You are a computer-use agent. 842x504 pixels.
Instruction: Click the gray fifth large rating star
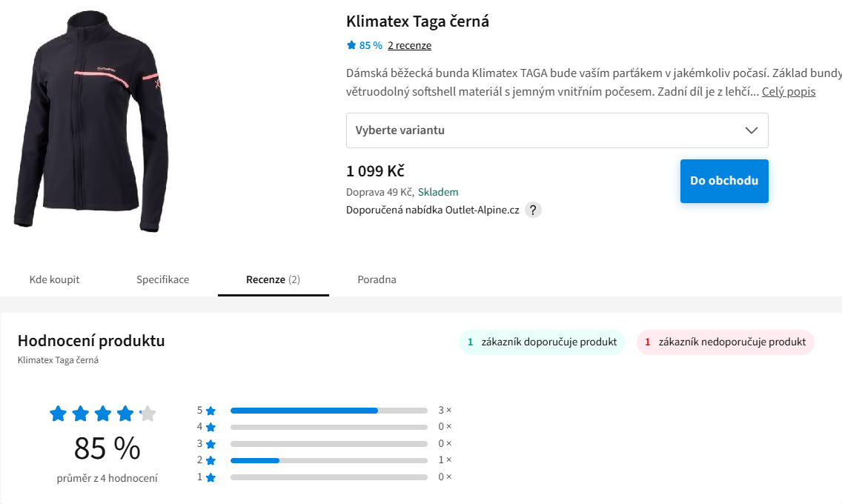pyautogui.click(x=147, y=414)
